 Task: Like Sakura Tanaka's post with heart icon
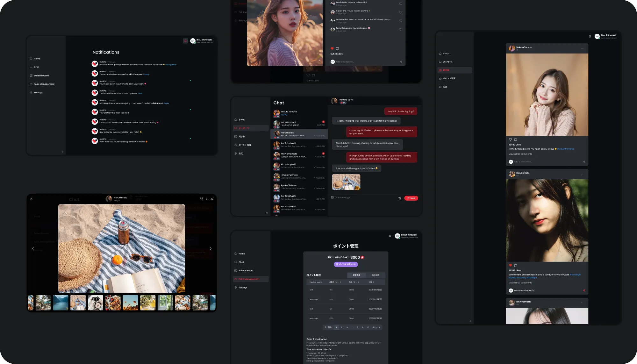point(510,139)
